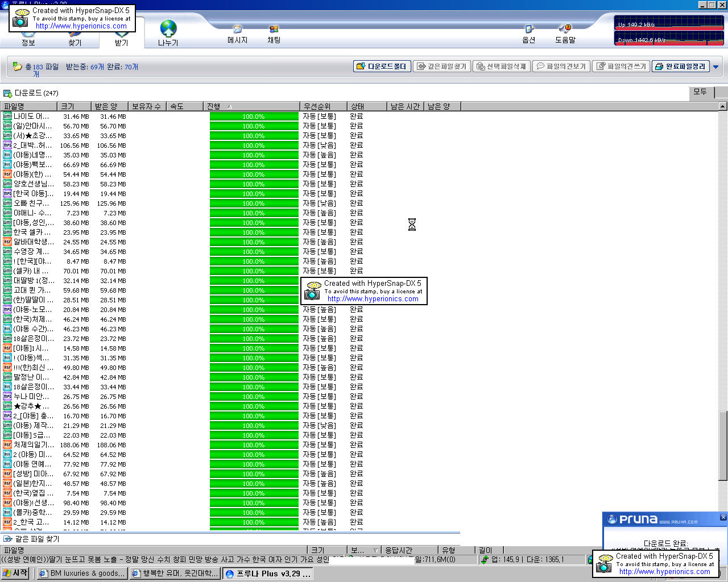Click the 다운로드 (247) folder icon
This screenshot has width=728, height=582.
click(7, 93)
